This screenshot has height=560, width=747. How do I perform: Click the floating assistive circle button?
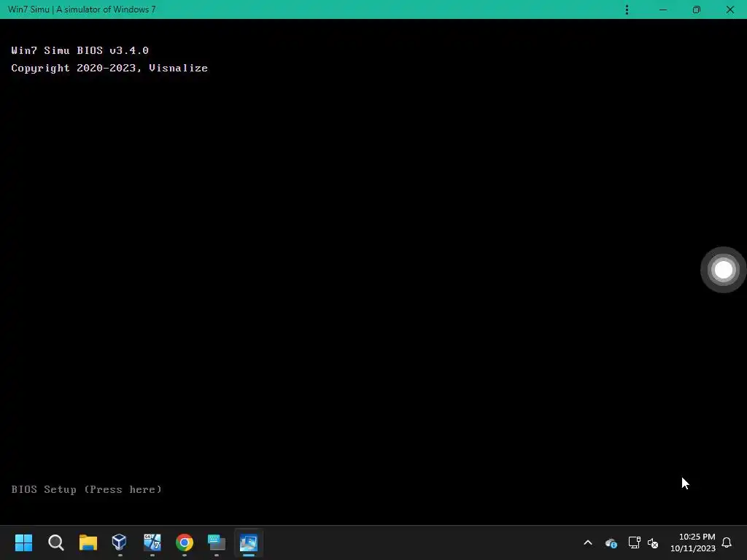(723, 270)
